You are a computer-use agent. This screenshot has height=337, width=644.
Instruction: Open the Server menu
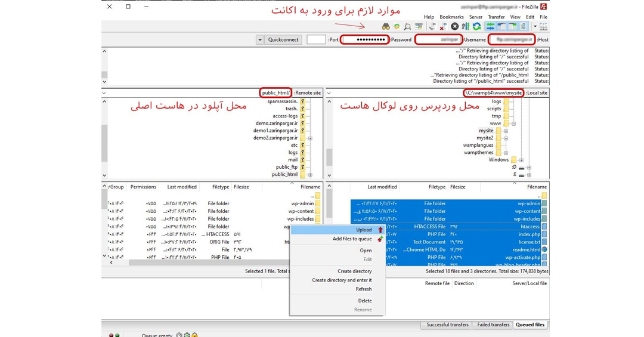coord(476,17)
